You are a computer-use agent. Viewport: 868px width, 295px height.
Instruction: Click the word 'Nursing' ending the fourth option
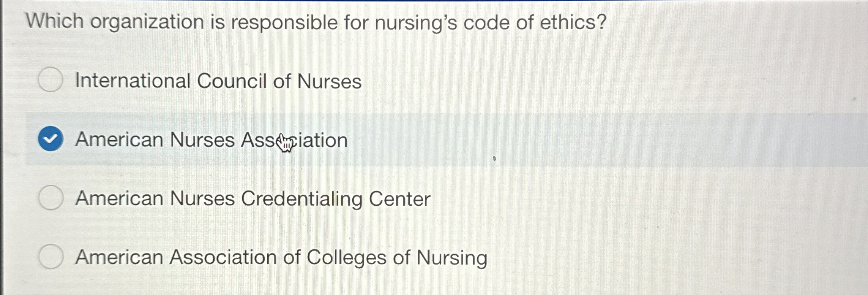coord(452,258)
